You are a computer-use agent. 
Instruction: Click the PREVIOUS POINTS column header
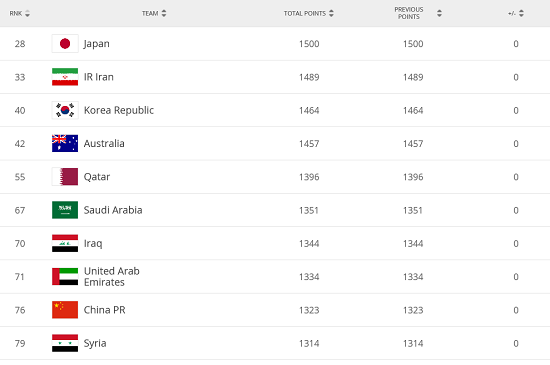409,13
